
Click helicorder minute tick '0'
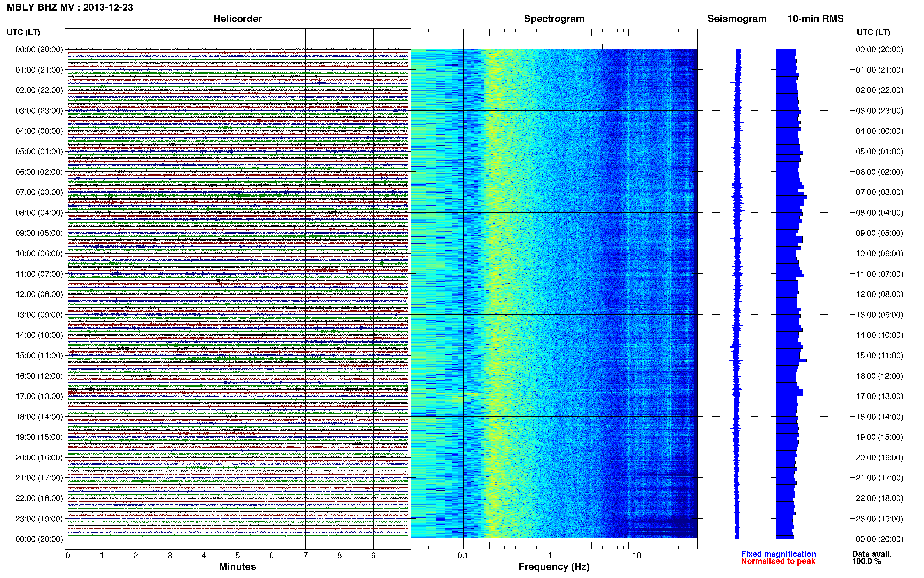click(68, 555)
